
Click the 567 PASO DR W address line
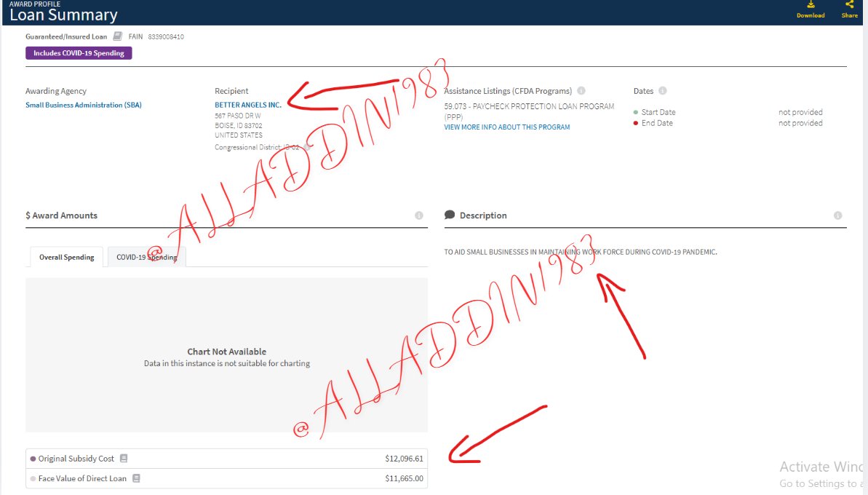click(x=237, y=116)
